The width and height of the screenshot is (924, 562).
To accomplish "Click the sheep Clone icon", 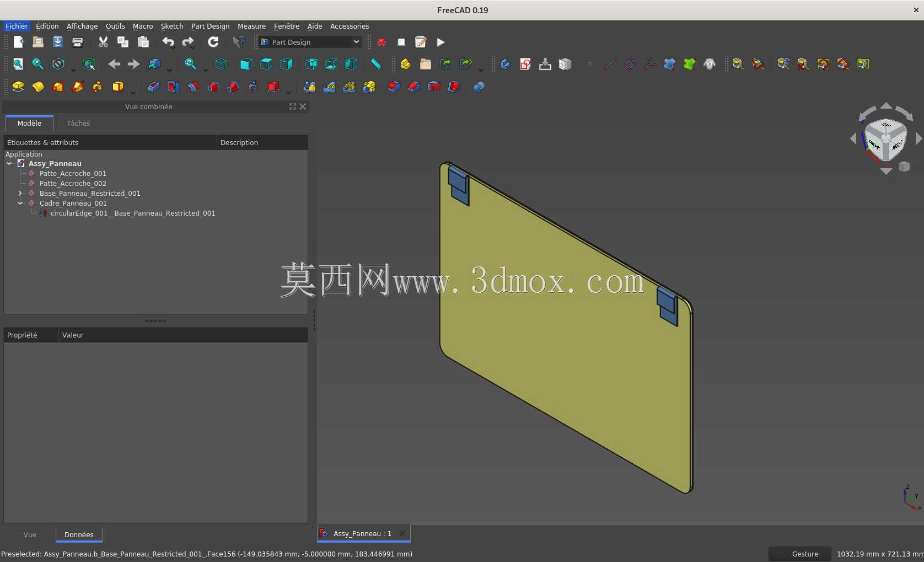I will tap(710, 64).
